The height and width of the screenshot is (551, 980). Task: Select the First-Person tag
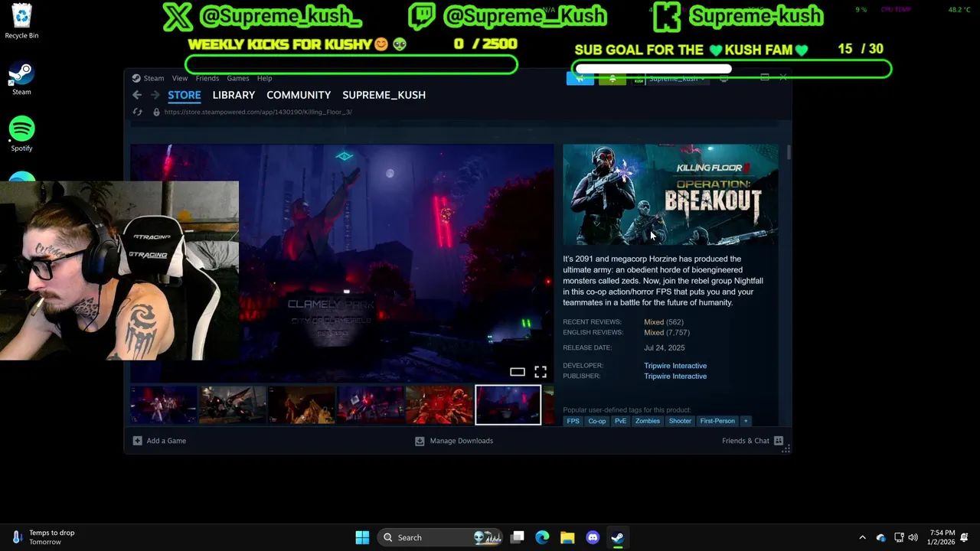717,421
